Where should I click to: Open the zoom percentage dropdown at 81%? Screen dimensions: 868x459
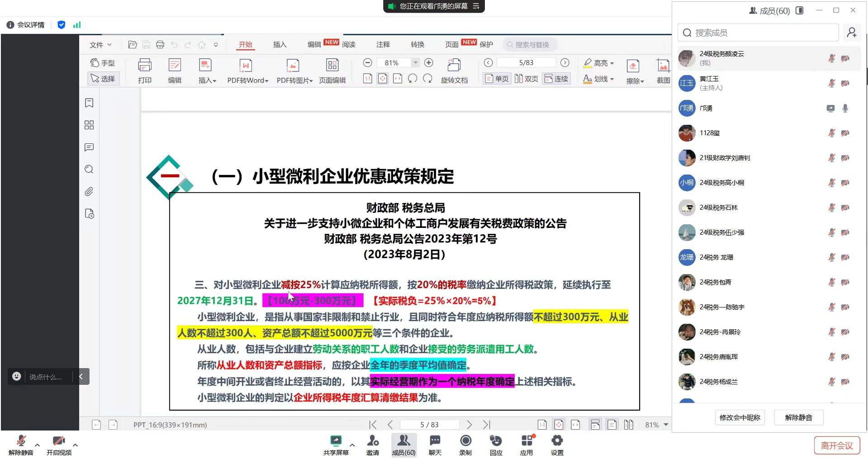coord(415,63)
